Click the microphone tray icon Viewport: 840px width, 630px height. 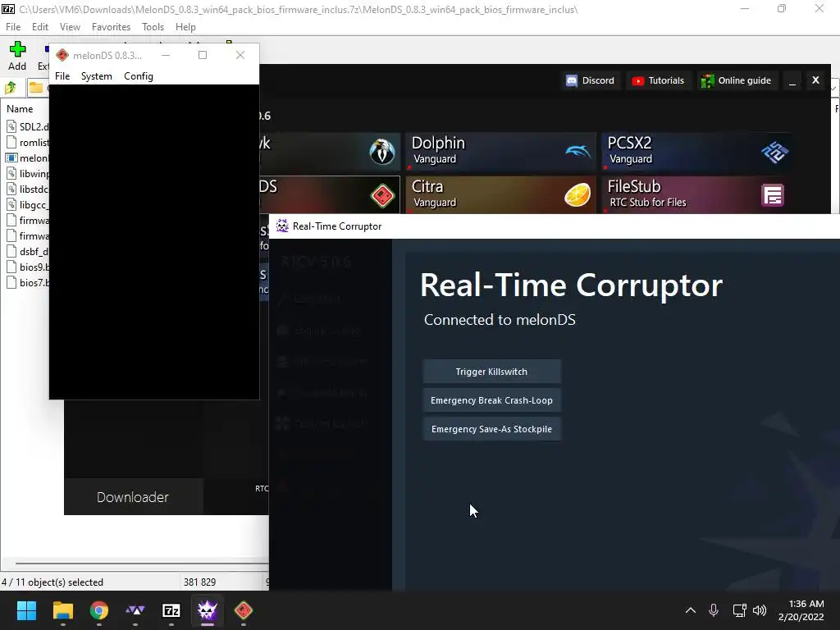[x=714, y=610]
